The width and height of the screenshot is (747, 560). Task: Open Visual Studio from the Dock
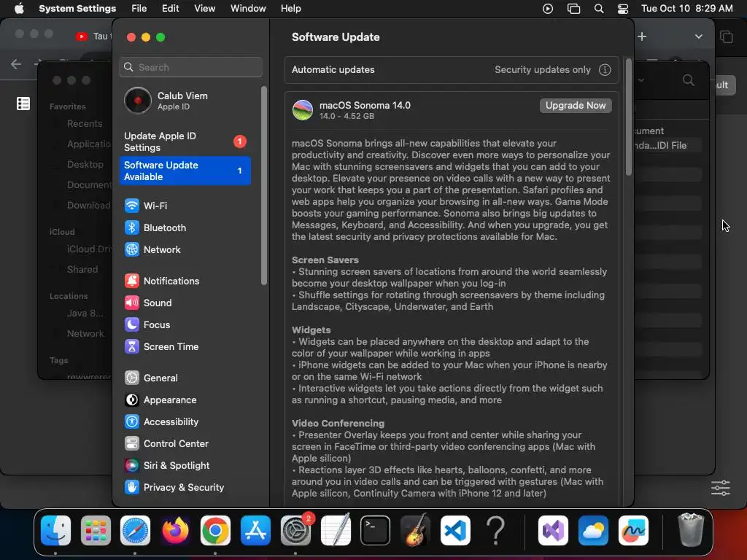point(553,530)
